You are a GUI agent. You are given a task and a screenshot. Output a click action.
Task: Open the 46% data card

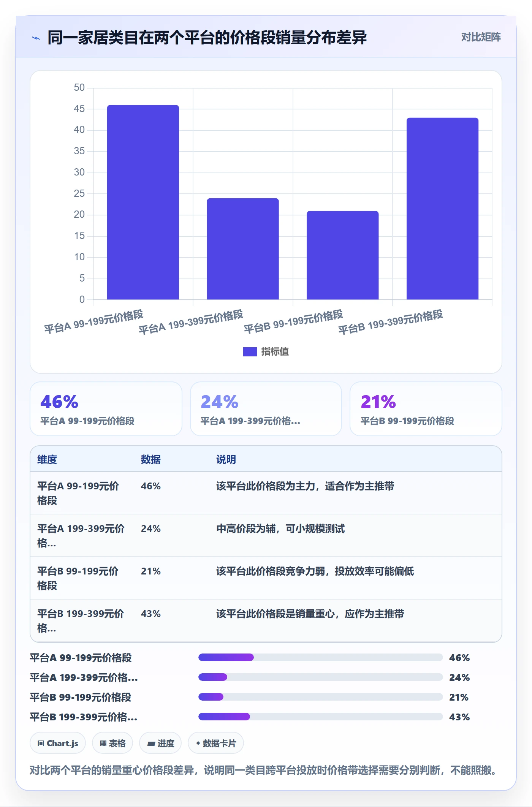[106, 409]
